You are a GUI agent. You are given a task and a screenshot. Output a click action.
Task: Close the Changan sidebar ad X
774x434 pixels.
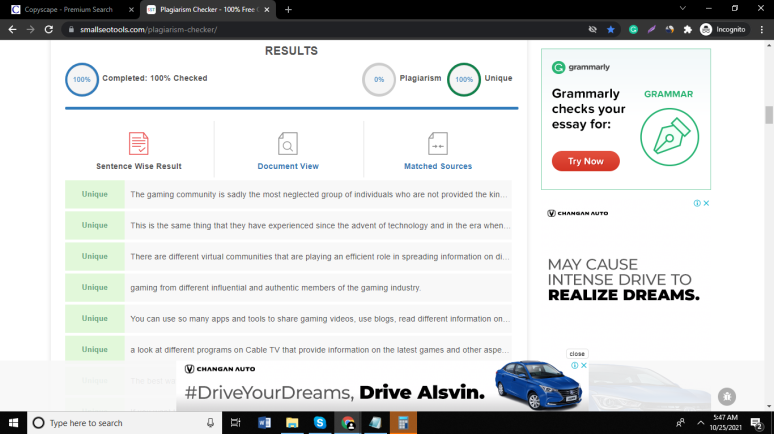click(x=706, y=203)
